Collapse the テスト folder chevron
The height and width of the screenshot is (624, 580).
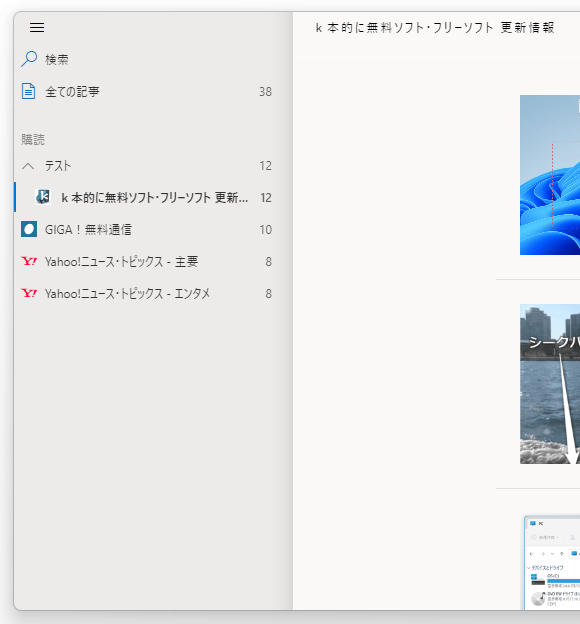tap(28, 166)
